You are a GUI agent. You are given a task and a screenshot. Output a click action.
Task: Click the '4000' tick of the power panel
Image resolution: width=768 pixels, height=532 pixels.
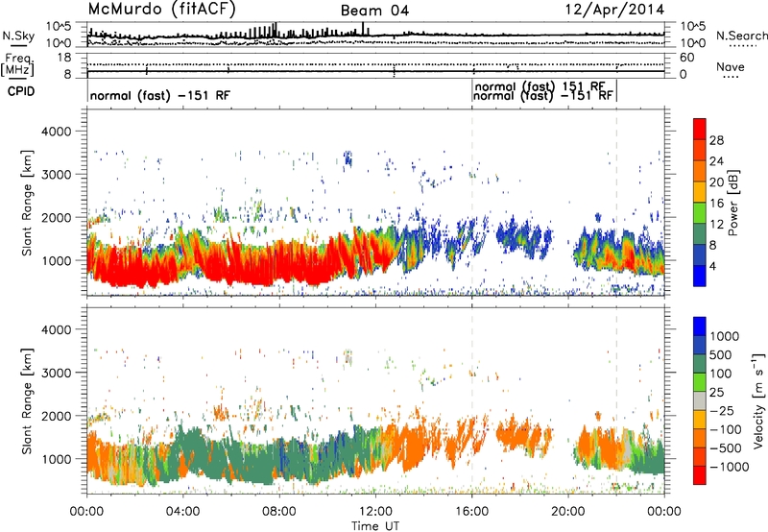tap(56, 132)
